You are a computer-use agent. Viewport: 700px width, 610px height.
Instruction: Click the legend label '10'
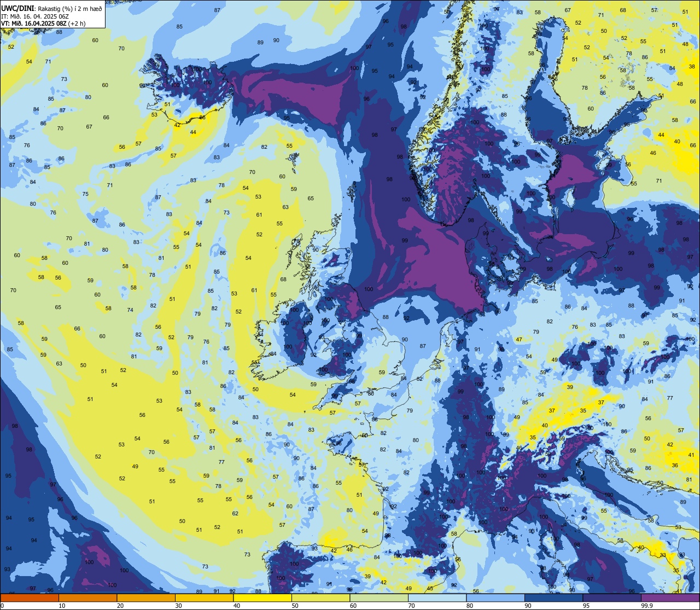pyautogui.click(x=62, y=606)
